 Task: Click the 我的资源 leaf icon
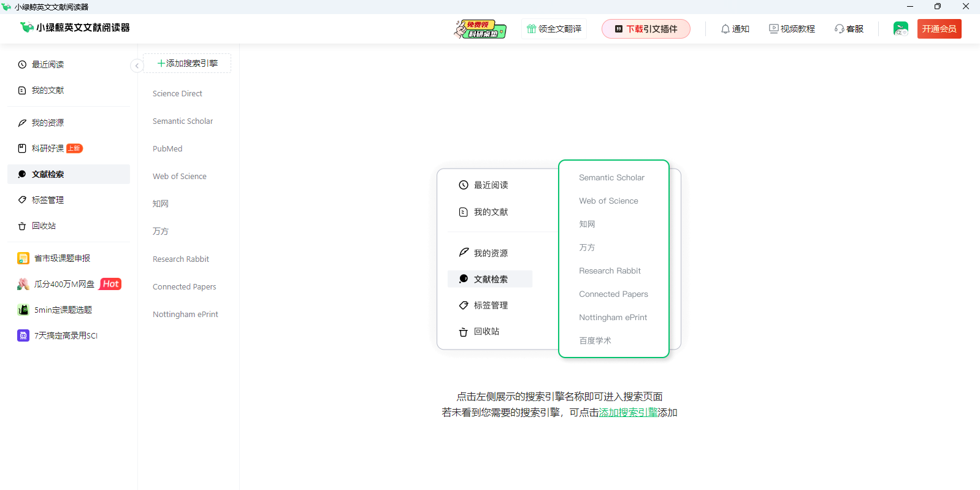click(x=22, y=123)
